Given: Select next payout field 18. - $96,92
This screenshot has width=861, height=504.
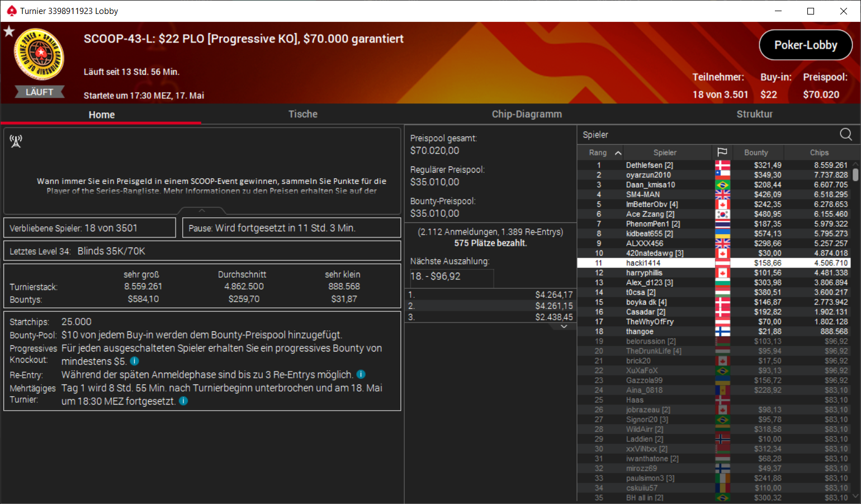Looking at the screenshot, I should click(x=452, y=277).
